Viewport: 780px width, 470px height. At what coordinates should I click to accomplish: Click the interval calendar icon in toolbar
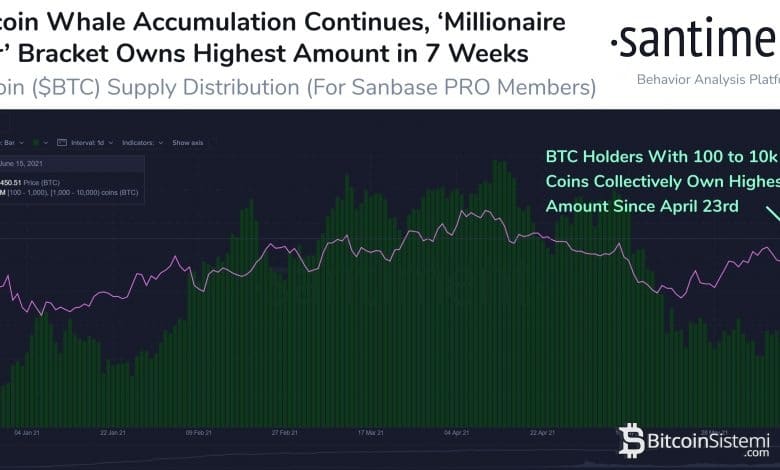click(x=62, y=143)
